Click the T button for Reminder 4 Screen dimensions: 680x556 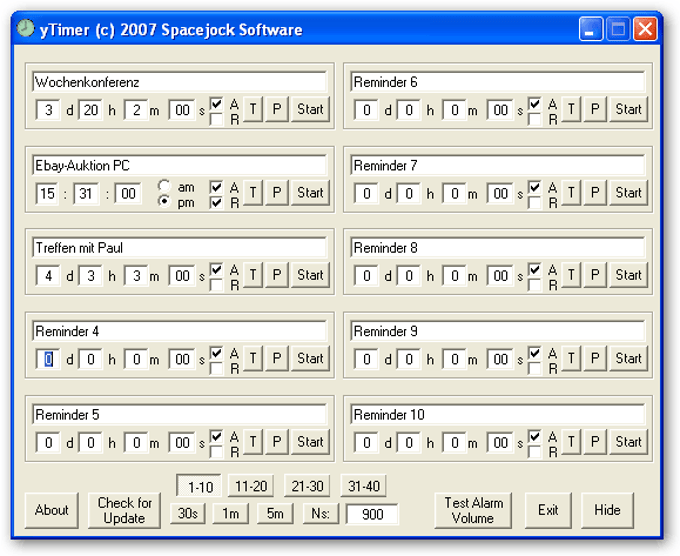(253, 359)
